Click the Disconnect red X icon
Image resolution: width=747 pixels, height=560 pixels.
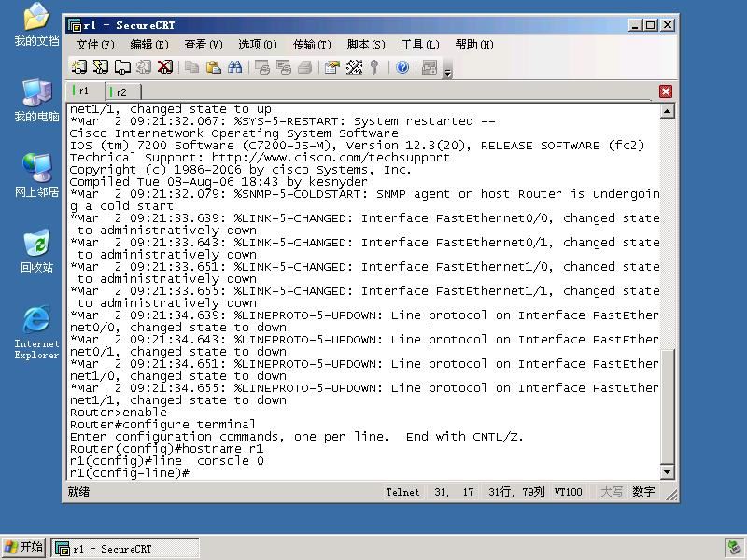pyautogui.click(x=165, y=67)
